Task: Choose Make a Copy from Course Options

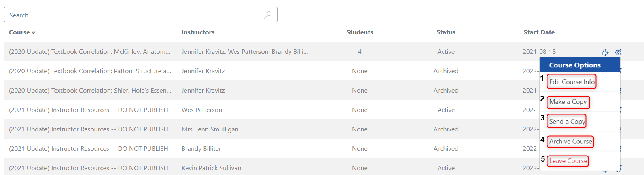Action: [568, 102]
